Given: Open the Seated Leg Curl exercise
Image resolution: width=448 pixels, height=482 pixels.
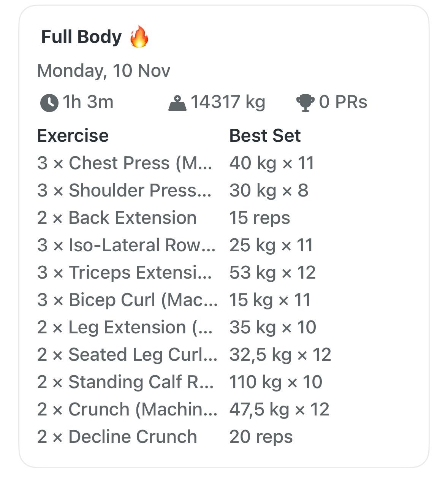Looking at the screenshot, I should point(127,355).
